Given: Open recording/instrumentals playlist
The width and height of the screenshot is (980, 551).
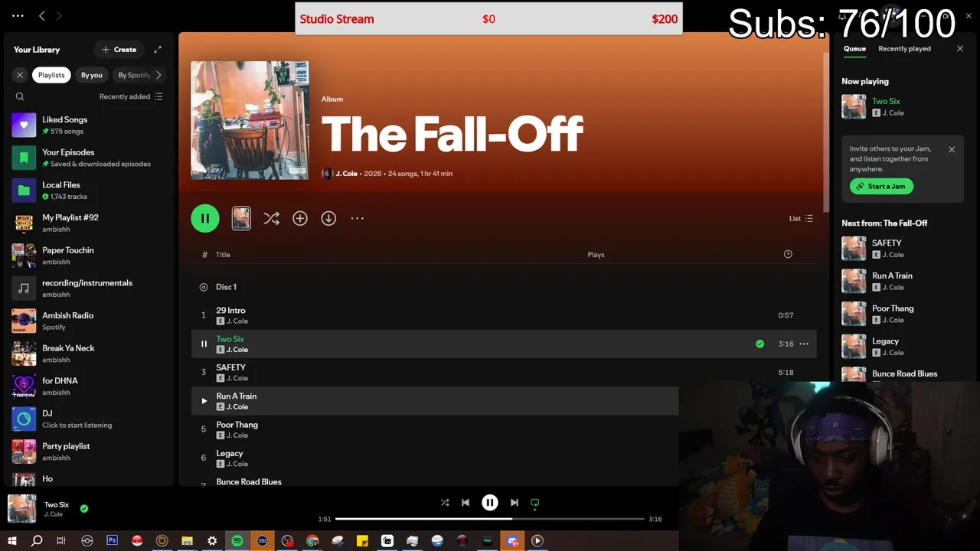Looking at the screenshot, I should tap(88, 289).
